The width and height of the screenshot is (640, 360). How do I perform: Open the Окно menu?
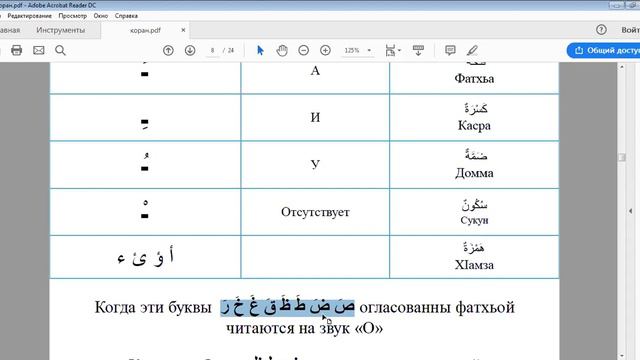[x=100, y=16]
